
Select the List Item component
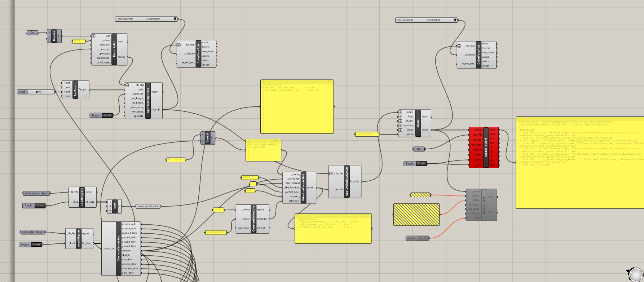point(115,206)
